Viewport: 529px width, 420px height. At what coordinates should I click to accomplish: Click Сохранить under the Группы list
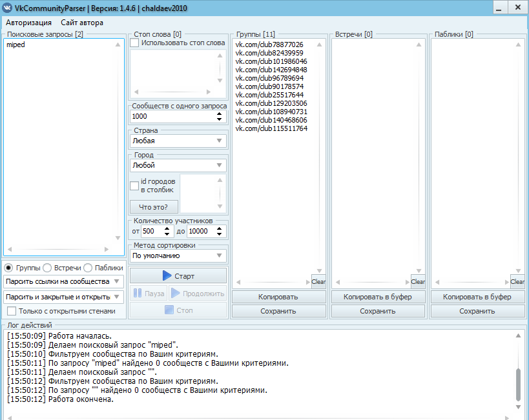[x=278, y=311]
